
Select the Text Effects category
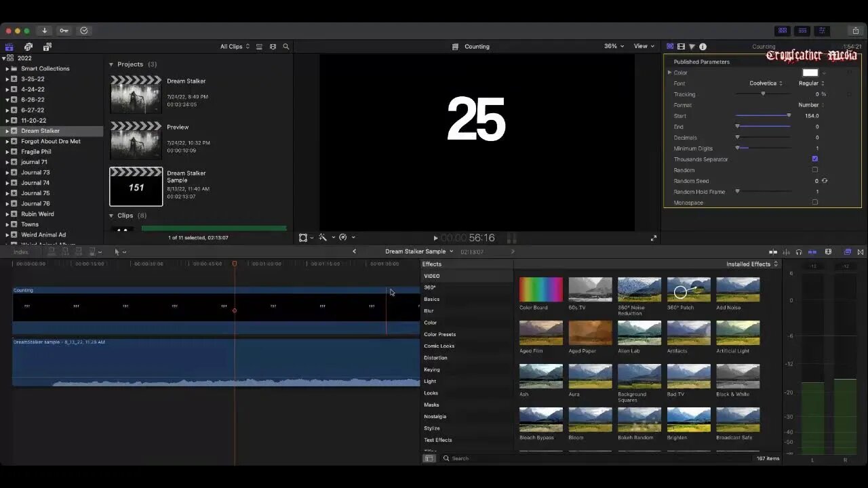pos(438,440)
